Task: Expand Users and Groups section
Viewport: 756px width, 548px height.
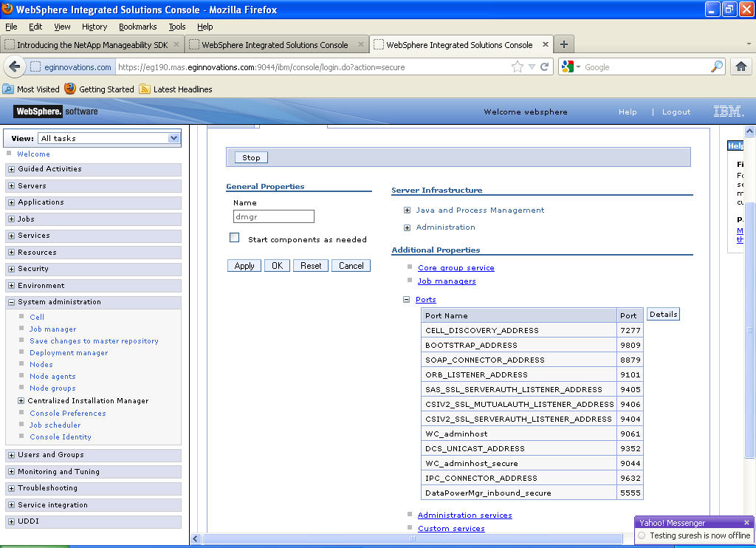Action: (12, 455)
